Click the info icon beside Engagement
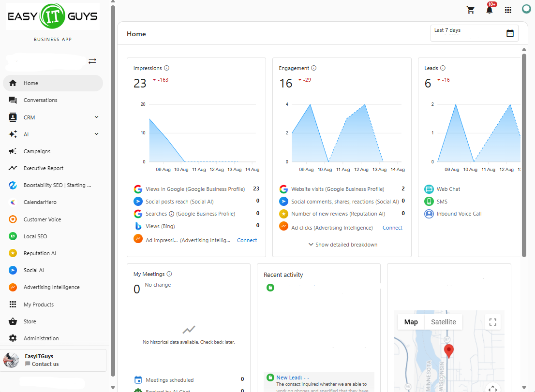Image resolution: width=535 pixels, height=392 pixels. click(x=313, y=68)
